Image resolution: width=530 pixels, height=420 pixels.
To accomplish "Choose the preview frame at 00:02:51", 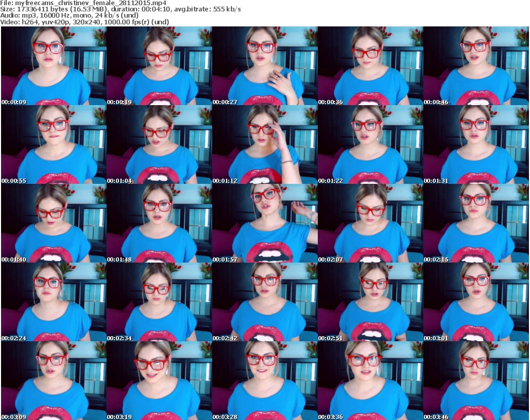I will click(x=370, y=302).
